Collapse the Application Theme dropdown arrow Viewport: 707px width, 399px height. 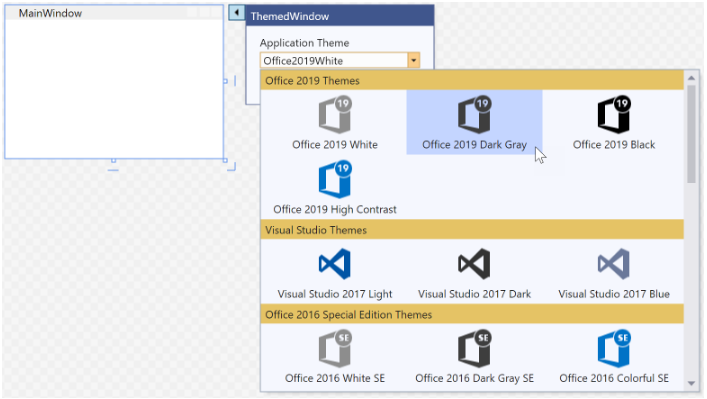coord(413,60)
